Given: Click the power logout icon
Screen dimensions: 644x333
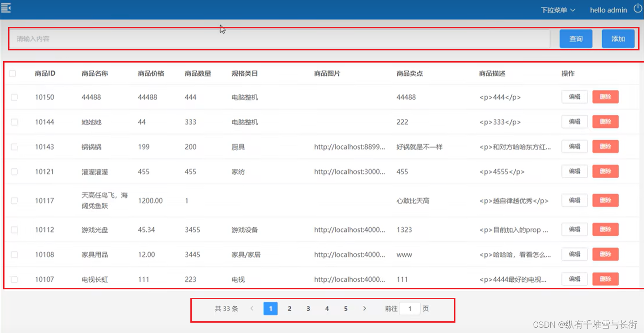Looking at the screenshot, I should [x=638, y=9].
